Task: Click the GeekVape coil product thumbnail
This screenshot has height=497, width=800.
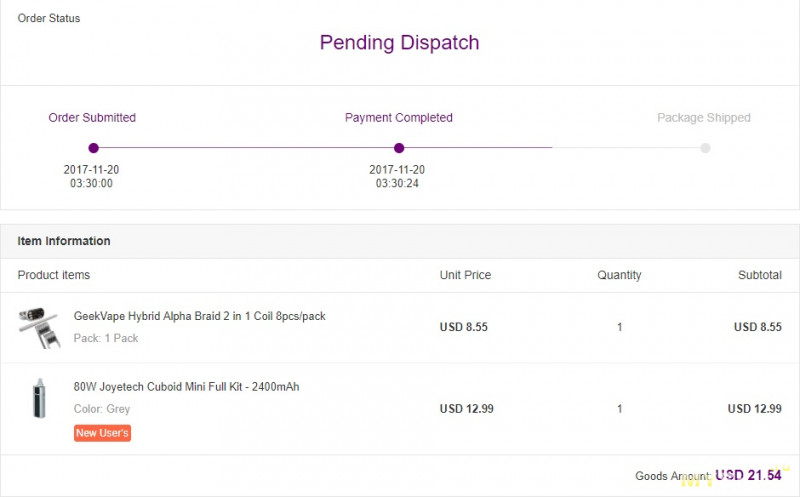Action: pos(40,327)
